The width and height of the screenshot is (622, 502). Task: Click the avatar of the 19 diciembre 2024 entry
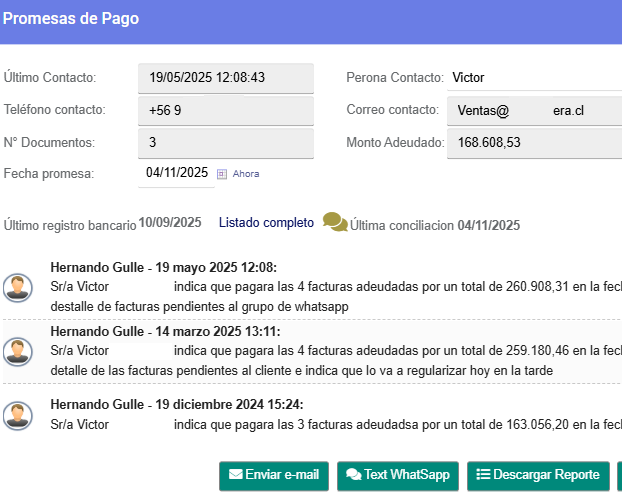click(17, 415)
